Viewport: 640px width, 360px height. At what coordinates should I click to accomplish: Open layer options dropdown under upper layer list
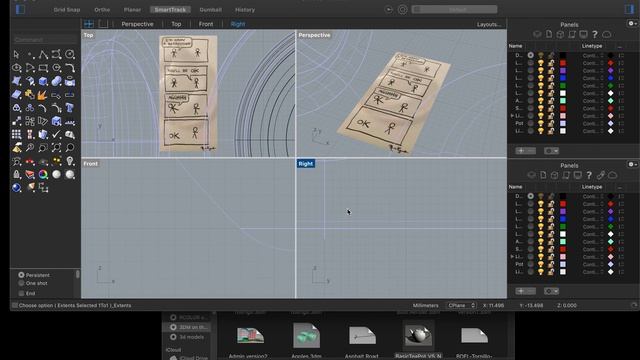pyautogui.click(x=551, y=151)
